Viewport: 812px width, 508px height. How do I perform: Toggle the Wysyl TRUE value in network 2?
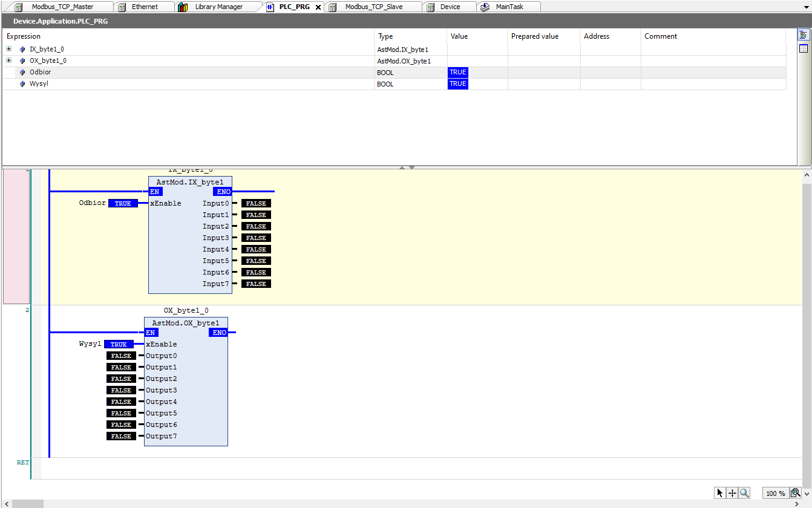pyautogui.click(x=119, y=344)
